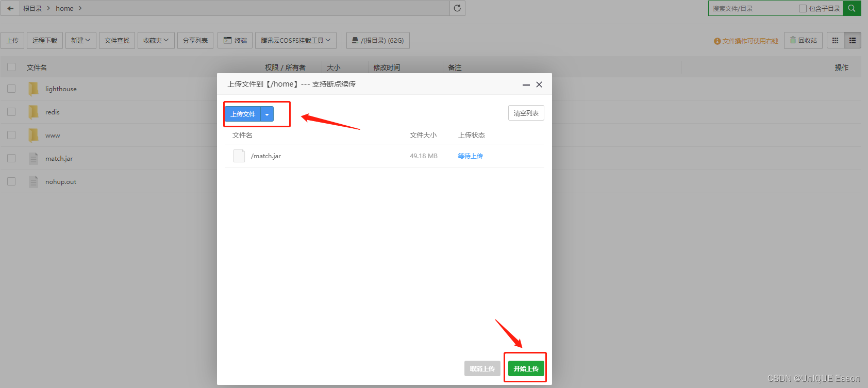Click the redis folder icon
The width and height of the screenshot is (868, 388).
(x=34, y=112)
